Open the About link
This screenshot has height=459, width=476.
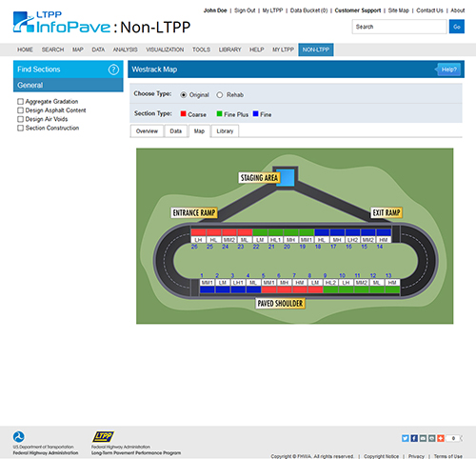(458, 10)
